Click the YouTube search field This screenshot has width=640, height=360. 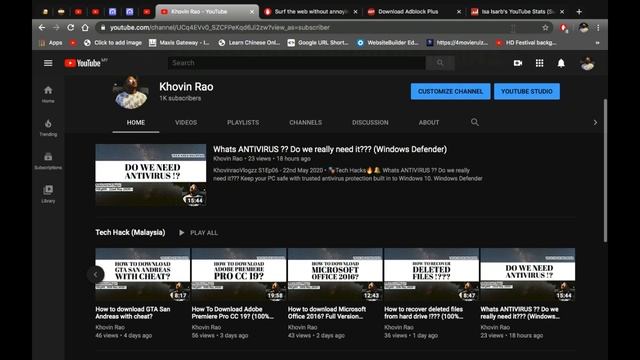(297, 63)
